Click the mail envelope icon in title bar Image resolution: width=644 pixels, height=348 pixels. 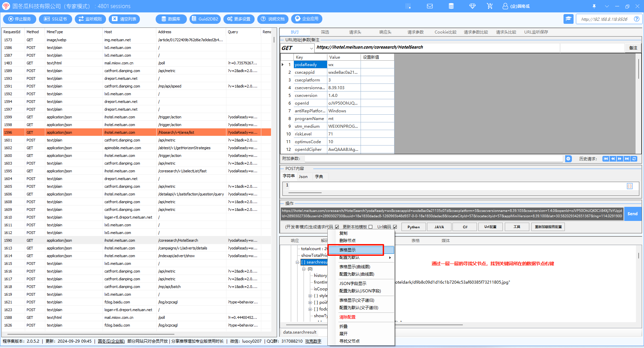click(430, 6)
